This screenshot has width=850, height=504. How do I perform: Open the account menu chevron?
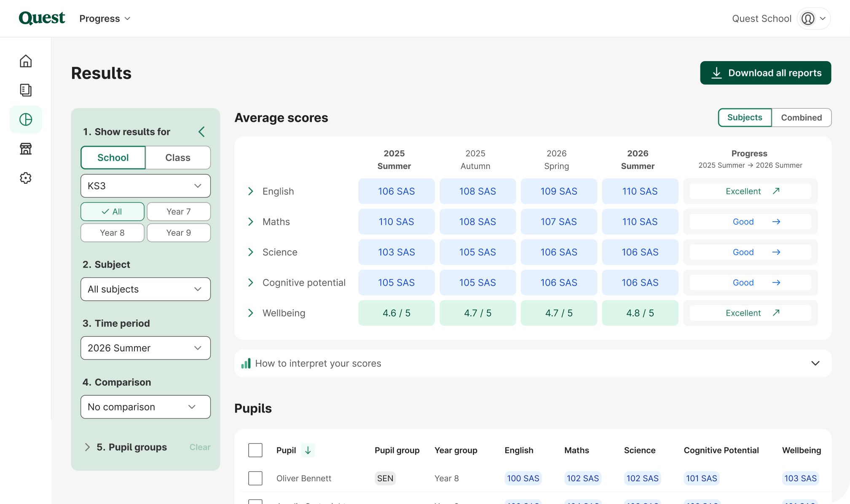tap(823, 19)
